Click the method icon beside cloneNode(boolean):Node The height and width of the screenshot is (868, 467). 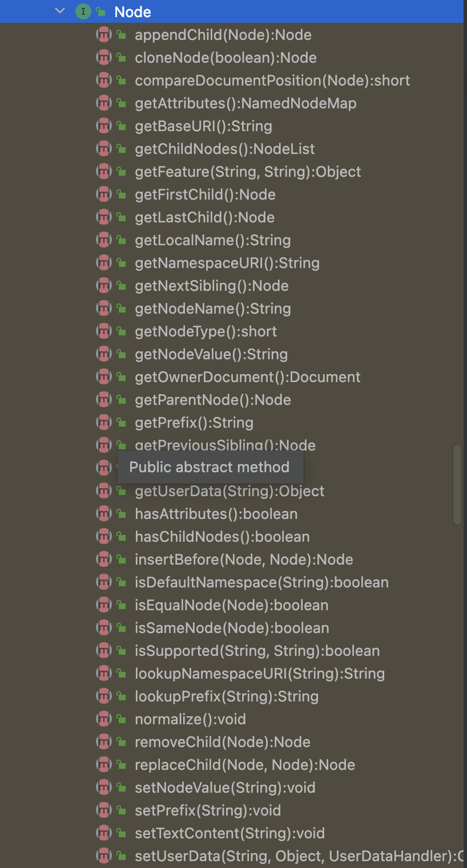click(103, 58)
